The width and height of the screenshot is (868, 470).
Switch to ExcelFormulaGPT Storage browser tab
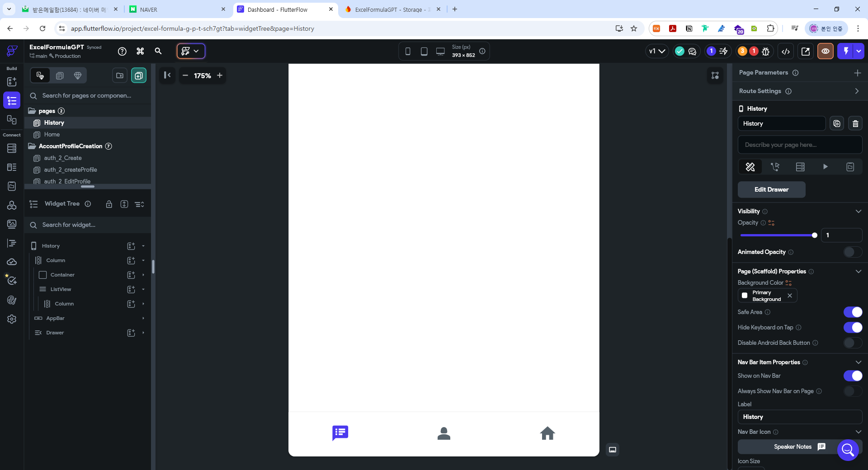392,9
